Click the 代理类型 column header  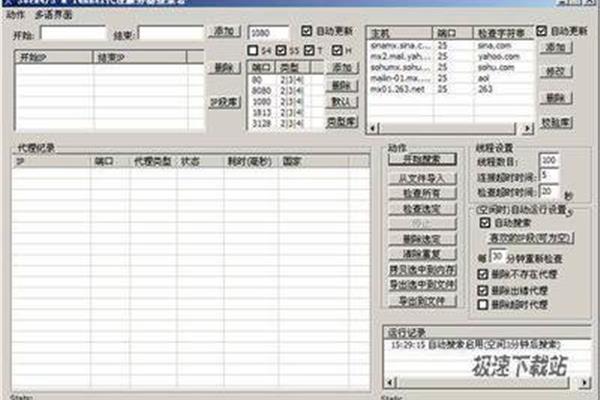pos(153,161)
